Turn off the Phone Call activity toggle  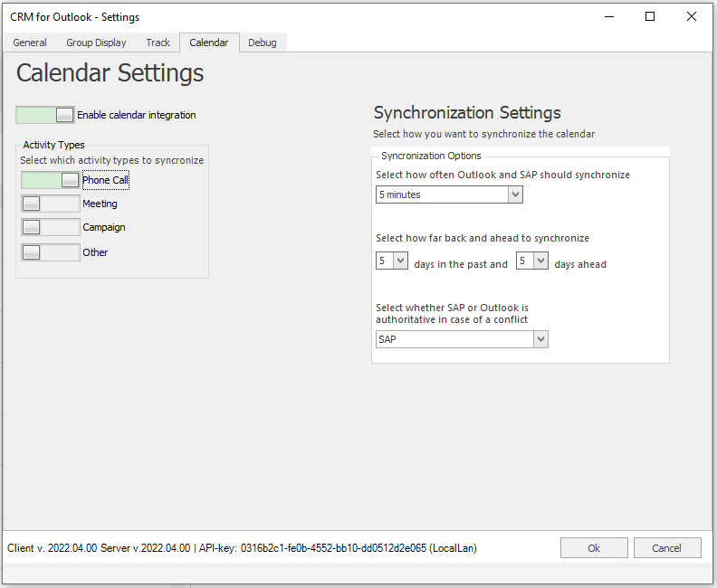click(51, 180)
